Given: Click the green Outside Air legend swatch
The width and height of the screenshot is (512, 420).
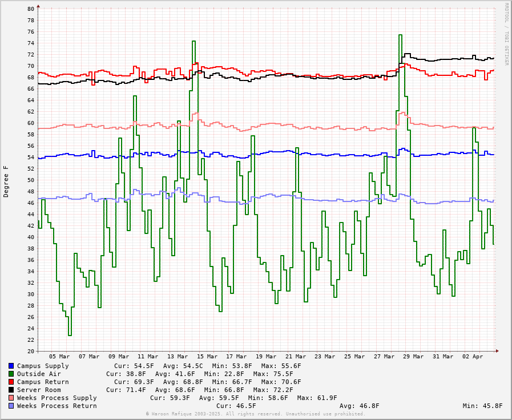Looking at the screenshot, I should pyautogui.click(x=11, y=374).
